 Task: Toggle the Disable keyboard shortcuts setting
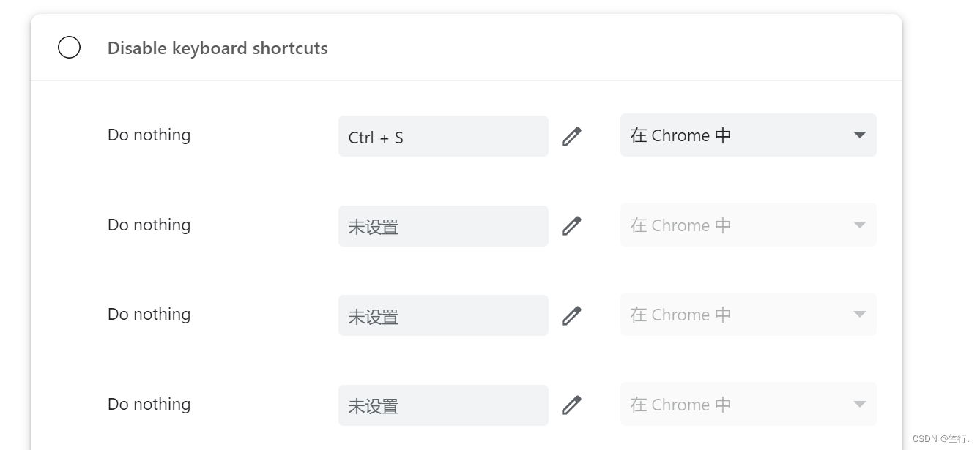coord(70,47)
